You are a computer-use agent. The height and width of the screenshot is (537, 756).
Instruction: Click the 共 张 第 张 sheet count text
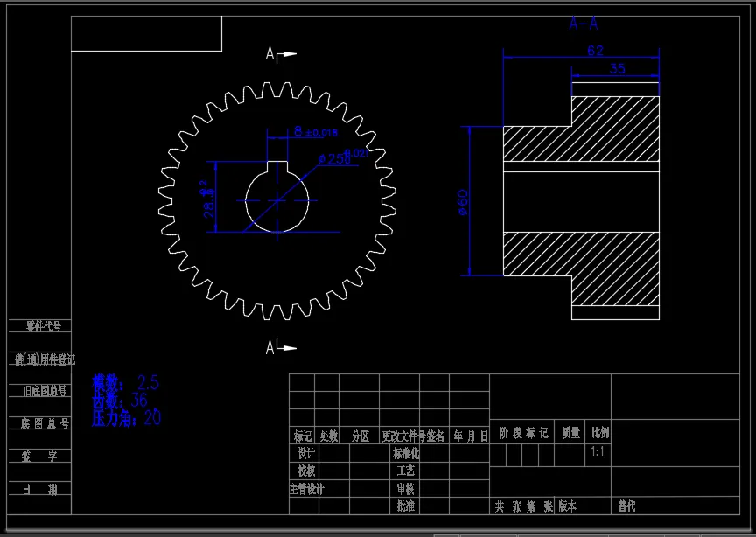click(523, 506)
